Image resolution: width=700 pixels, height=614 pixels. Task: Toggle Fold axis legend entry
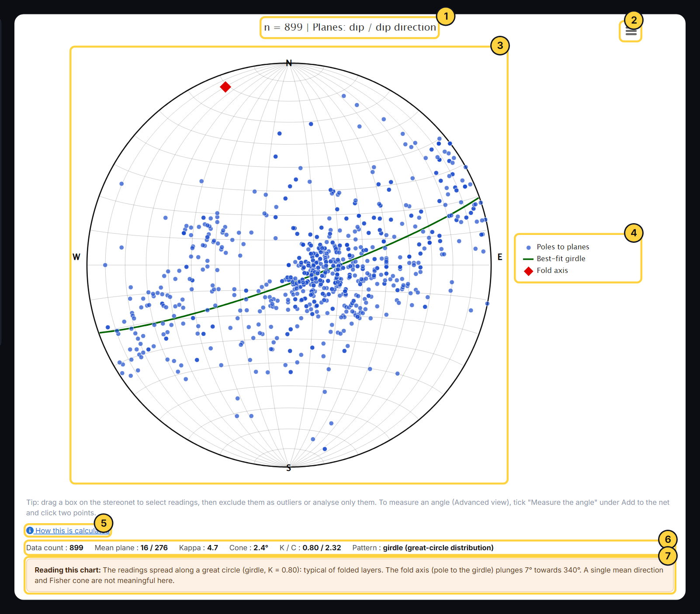tap(546, 271)
